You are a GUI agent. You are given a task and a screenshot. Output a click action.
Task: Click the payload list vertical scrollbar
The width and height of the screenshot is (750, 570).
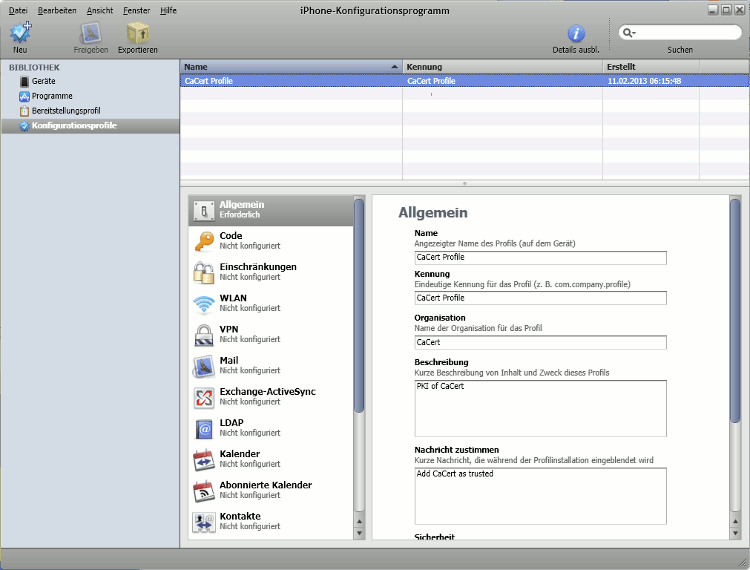click(359, 300)
